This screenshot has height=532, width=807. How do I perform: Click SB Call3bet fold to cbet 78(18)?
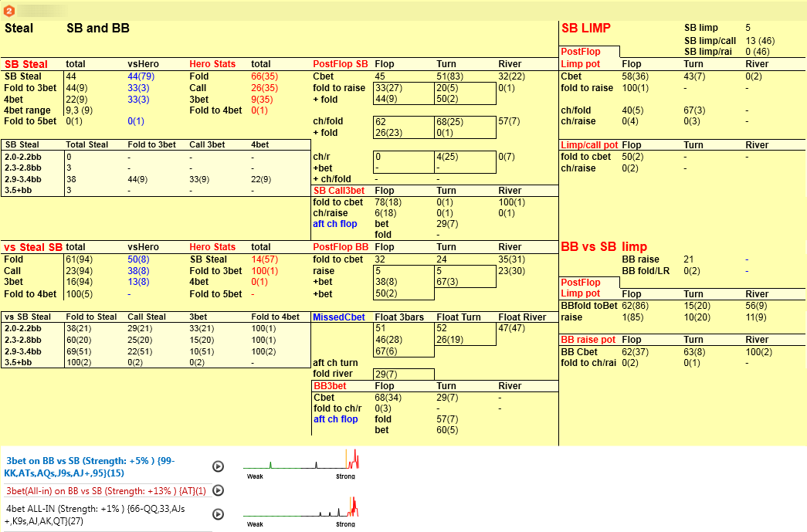388,202
